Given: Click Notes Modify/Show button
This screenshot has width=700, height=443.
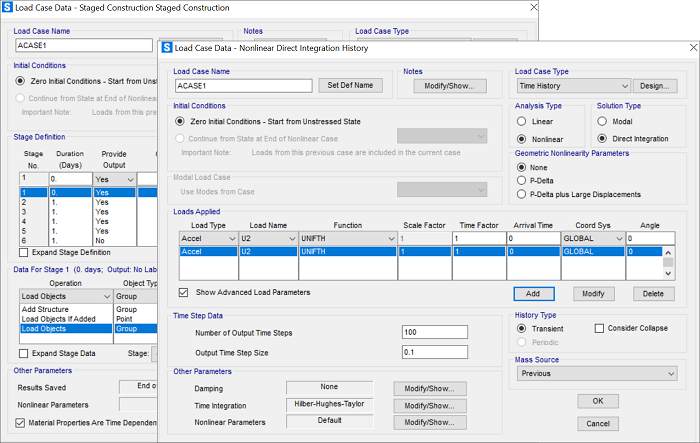Looking at the screenshot, I should [450, 86].
